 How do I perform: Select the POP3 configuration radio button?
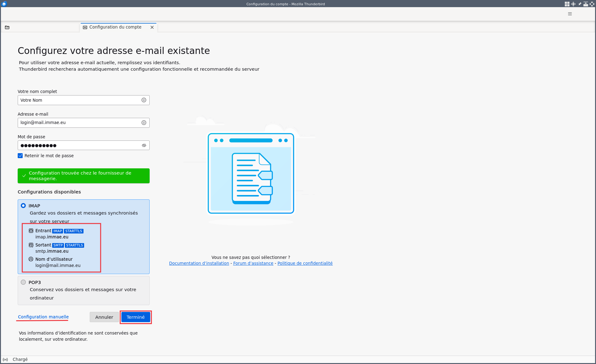pyautogui.click(x=23, y=282)
